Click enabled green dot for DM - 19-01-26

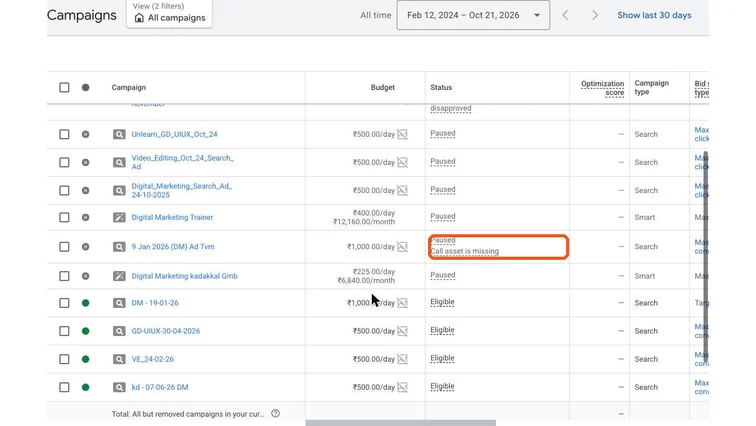coord(85,303)
